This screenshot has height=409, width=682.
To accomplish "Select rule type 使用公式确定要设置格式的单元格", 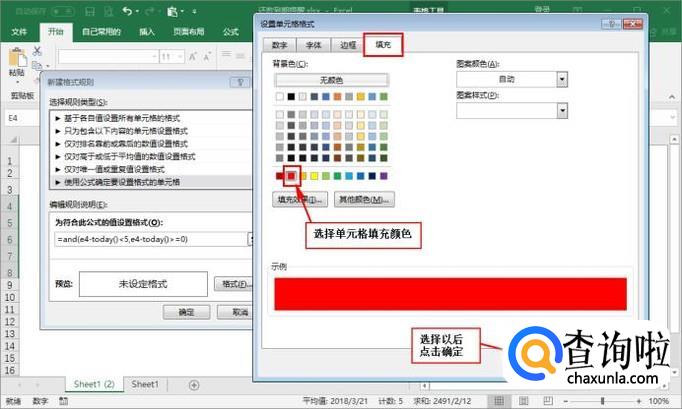I will click(x=122, y=182).
